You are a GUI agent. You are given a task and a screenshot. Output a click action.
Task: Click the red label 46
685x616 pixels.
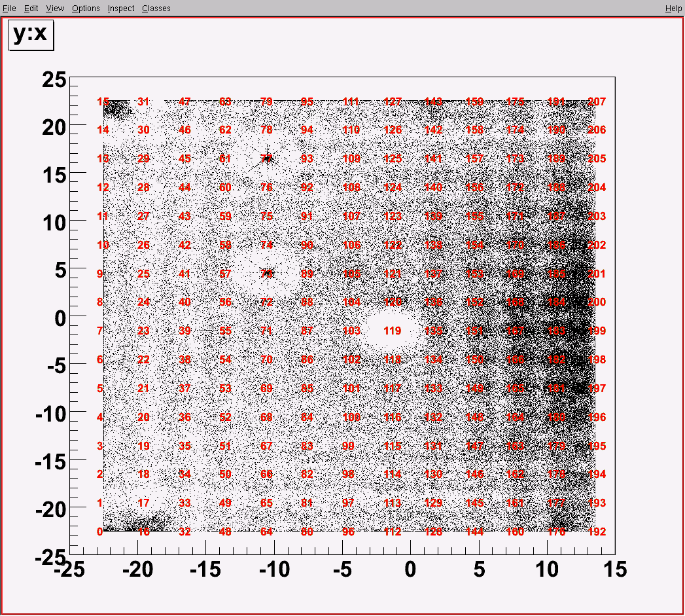pos(184,130)
